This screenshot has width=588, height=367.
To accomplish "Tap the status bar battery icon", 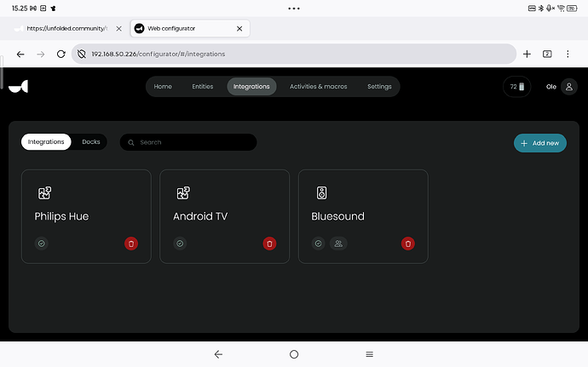I will [x=572, y=9].
